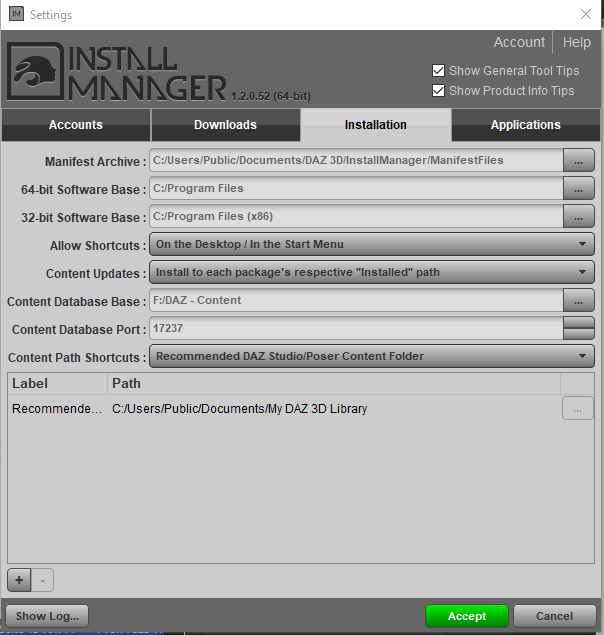Open the Content Path Shortcuts dropdown

(372, 356)
